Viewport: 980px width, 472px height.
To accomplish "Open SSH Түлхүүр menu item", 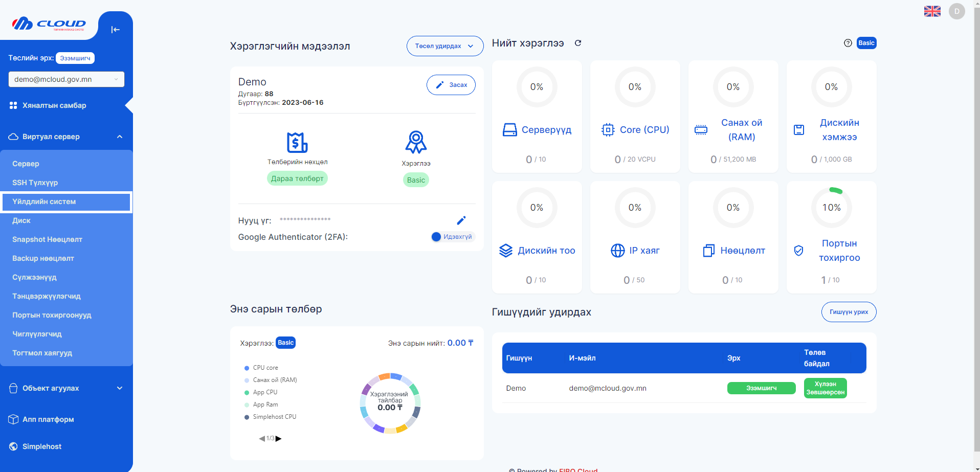I will coord(35,183).
